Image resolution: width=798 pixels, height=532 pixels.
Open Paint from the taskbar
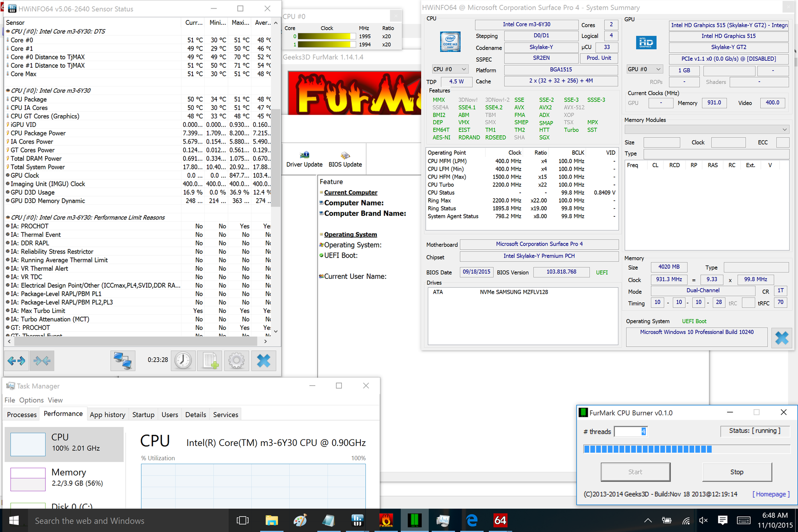tap(300, 520)
